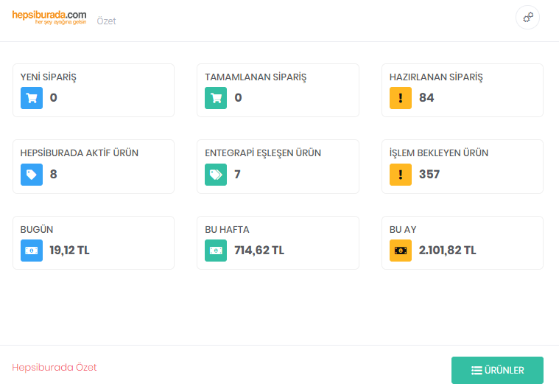Click the blue tag icon under Hepsiburada Aktif Ürün
The width and height of the screenshot is (559, 392).
click(32, 175)
